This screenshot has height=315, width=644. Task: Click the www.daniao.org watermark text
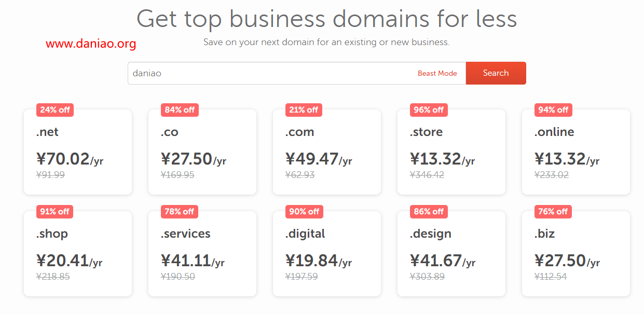click(x=91, y=44)
